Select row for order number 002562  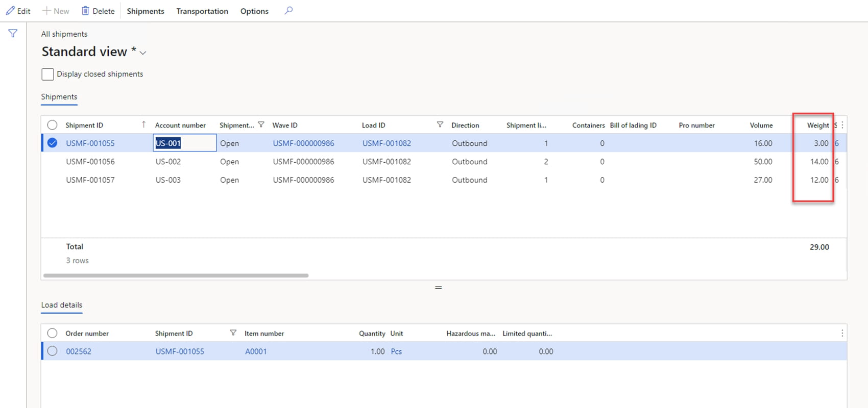(x=52, y=351)
